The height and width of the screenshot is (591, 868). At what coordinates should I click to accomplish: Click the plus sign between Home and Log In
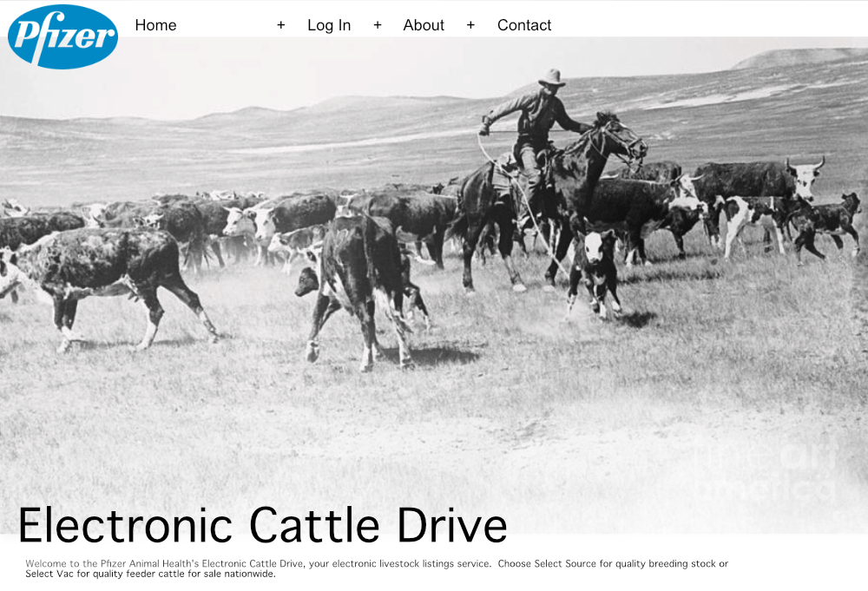click(x=280, y=25)
